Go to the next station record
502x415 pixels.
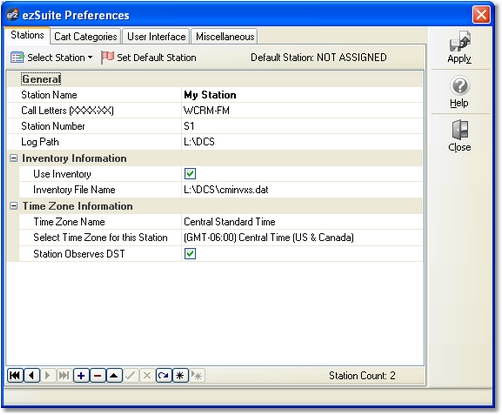(x=48, y=376)
